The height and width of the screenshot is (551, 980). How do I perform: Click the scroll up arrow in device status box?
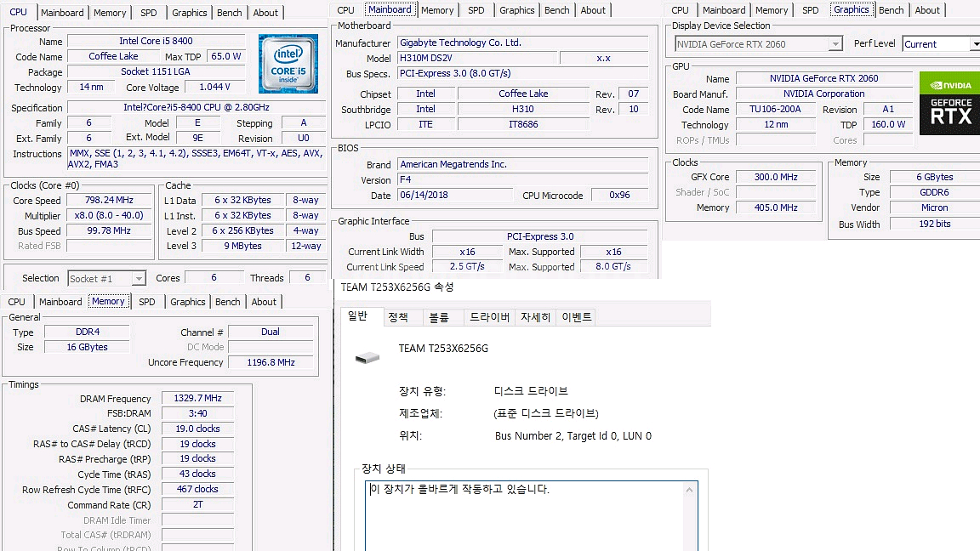(689, 490)
